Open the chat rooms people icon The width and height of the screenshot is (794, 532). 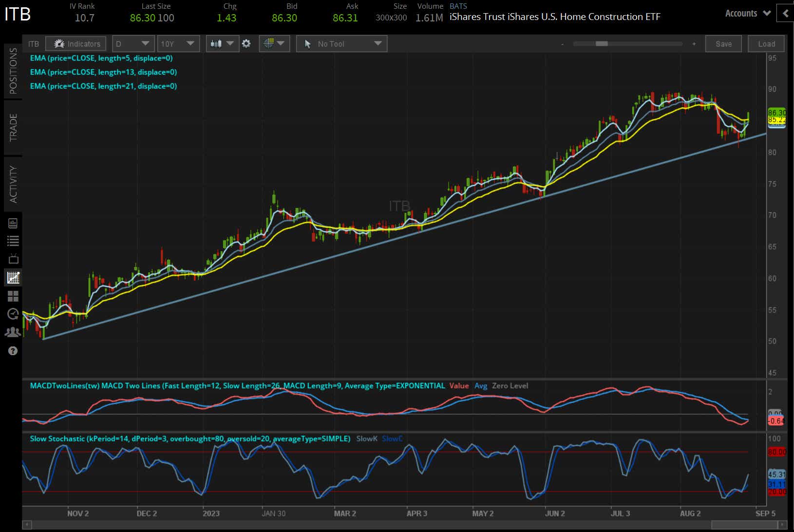pyautogui.click(x=13, y=332)
